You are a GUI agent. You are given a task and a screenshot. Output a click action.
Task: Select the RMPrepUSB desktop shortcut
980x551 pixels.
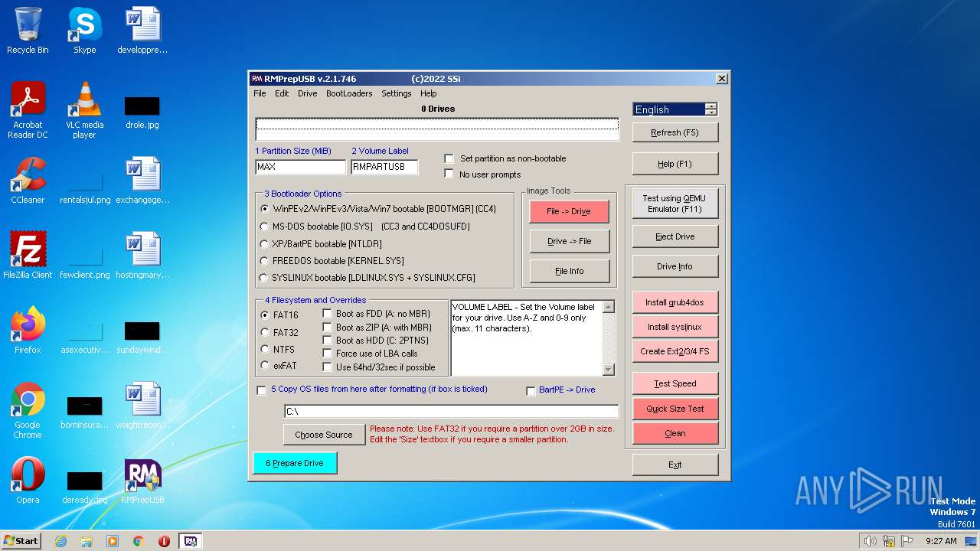pos(142,481)
